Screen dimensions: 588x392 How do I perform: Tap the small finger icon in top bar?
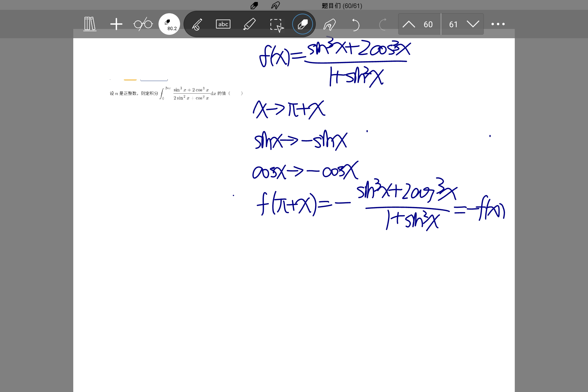tap(275, 5)
